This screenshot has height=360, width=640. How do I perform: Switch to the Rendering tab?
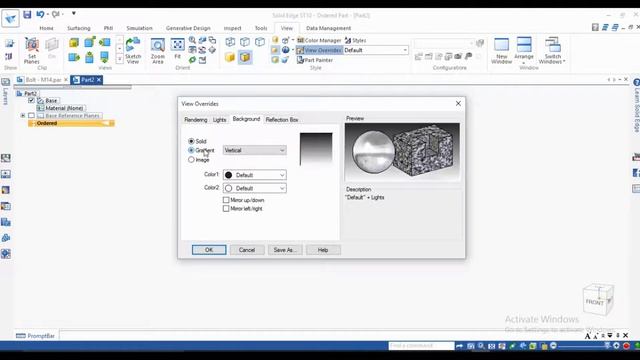point(196,120)
